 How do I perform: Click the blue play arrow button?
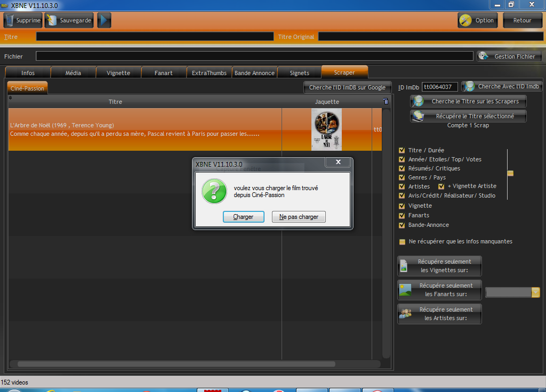(104, 20)
